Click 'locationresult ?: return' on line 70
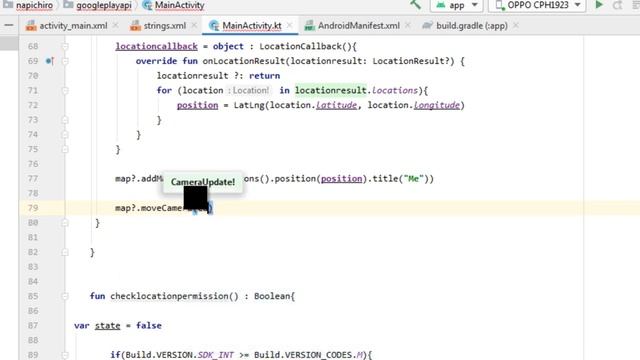This screenshot has width=640, height=360. (218, 76)
